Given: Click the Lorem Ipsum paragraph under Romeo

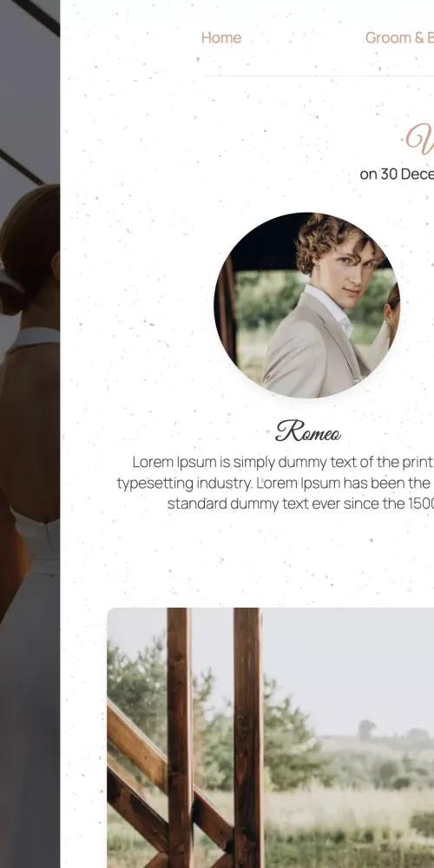Looking at the screenshot, I should coord(275,483).
